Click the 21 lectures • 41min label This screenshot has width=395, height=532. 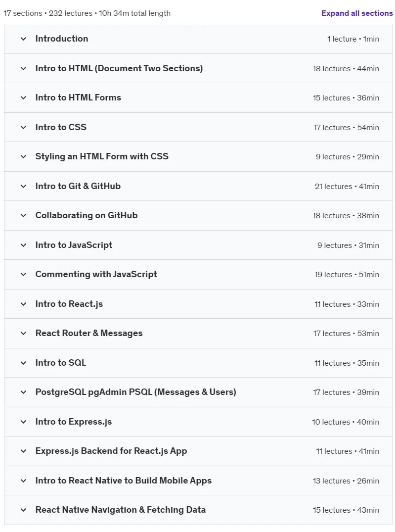coord(347,186)
